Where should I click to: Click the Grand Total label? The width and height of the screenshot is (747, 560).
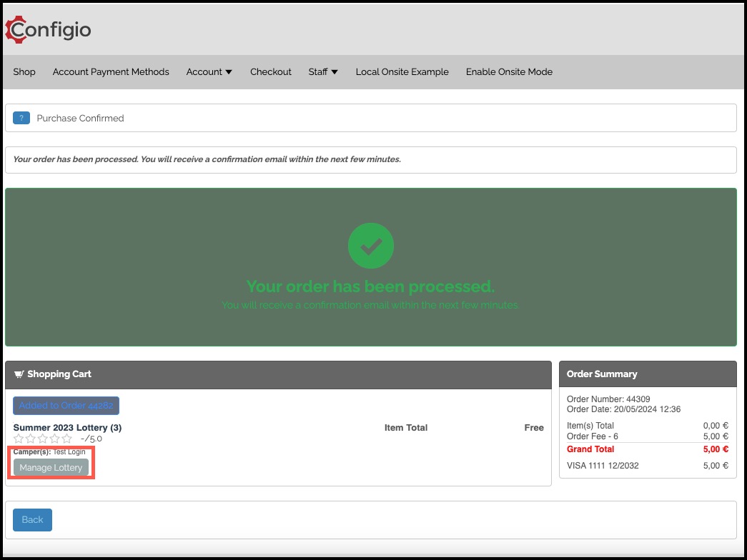590,449
